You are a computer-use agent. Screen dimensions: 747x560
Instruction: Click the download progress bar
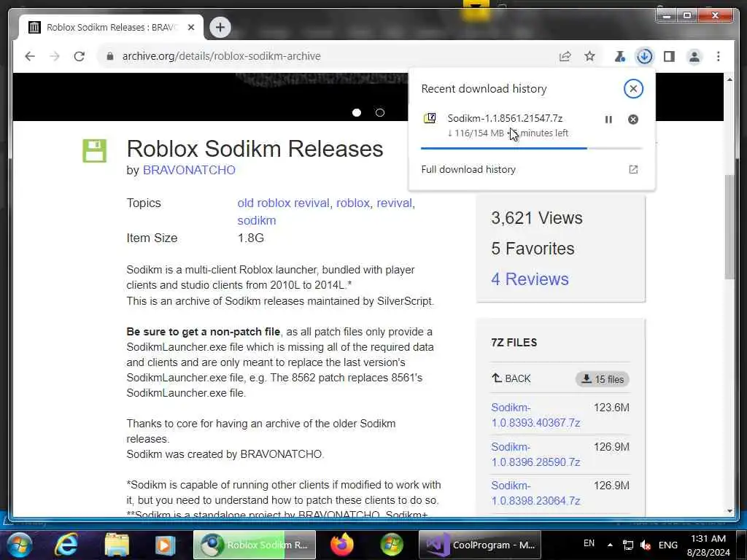pos(532,149)
